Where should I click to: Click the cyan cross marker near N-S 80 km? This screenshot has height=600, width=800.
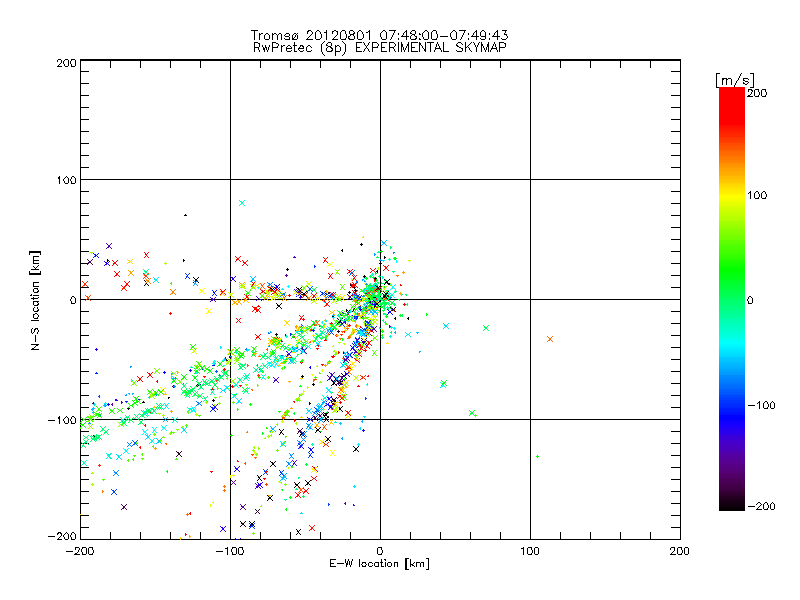(x=242, y=203)
